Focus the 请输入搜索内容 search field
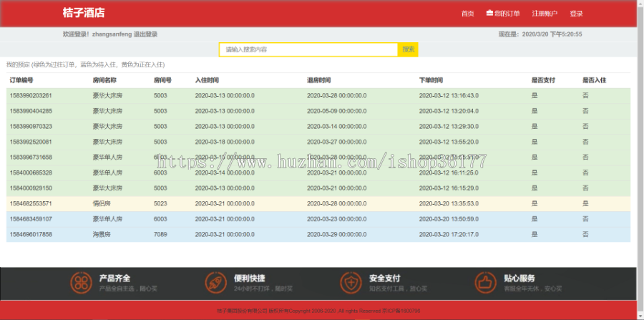Screen dimensions: 644x320 [x=308, y=49]
